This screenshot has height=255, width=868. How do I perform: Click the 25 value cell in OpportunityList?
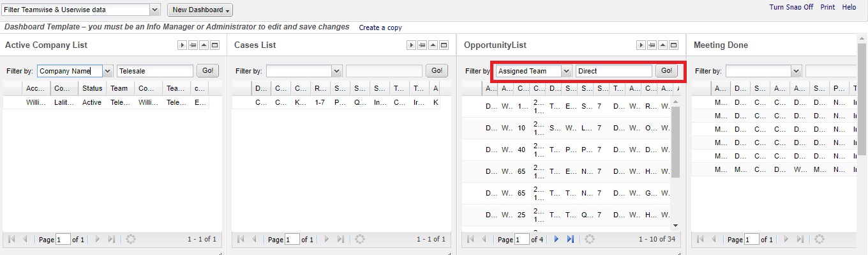522,215
